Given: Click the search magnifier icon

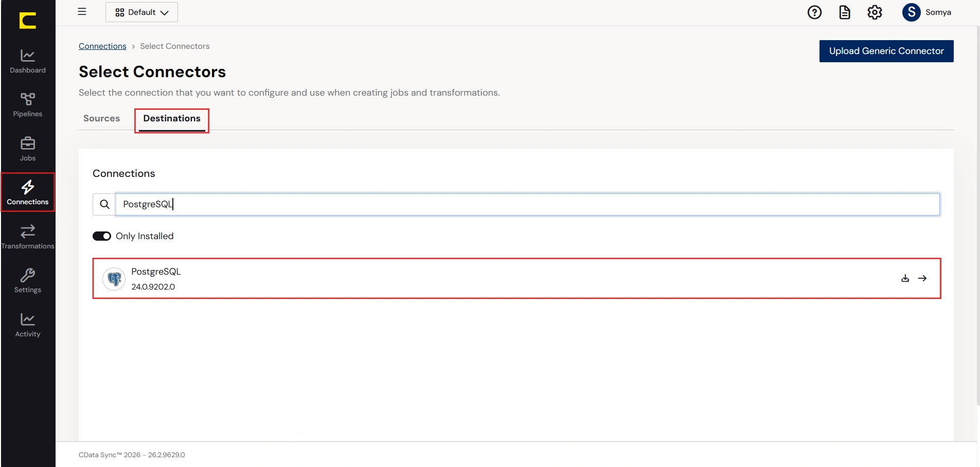Looking at the screenshot, I should [104, 204].
